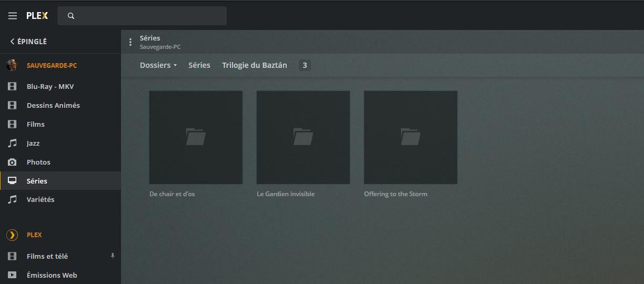The width and height of the screenshot is (644, 284).
Task: Go to Séries breadcrumb
Action: [x=199, y=65]
